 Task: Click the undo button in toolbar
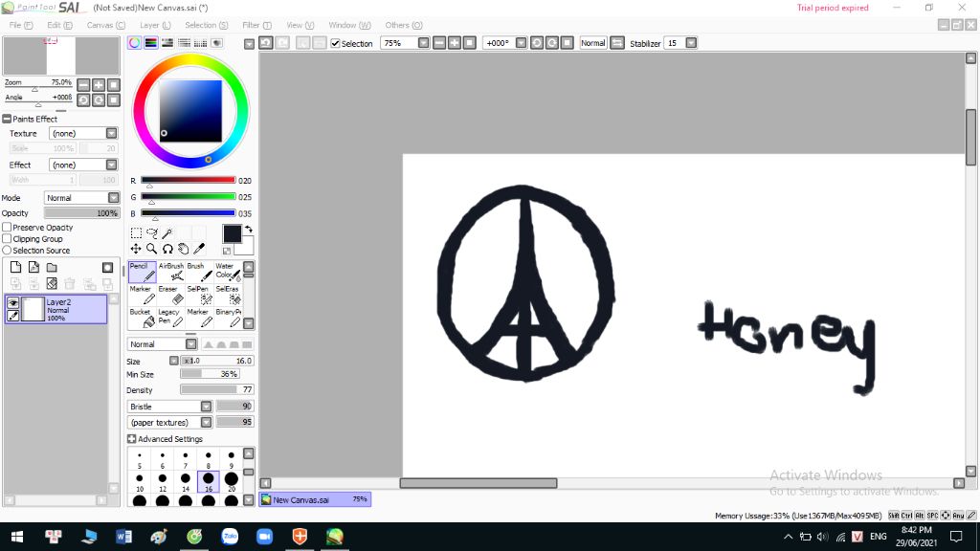click(x=266, y=43)
